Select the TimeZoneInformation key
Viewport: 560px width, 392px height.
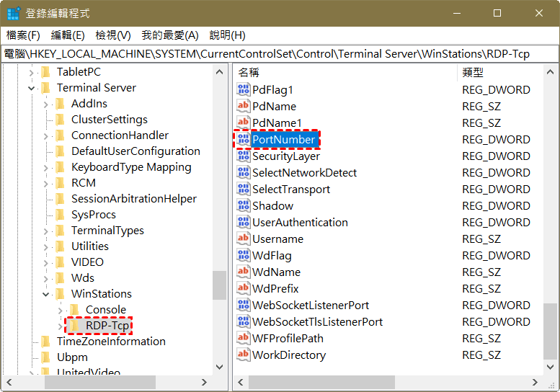tap(111, 342)
